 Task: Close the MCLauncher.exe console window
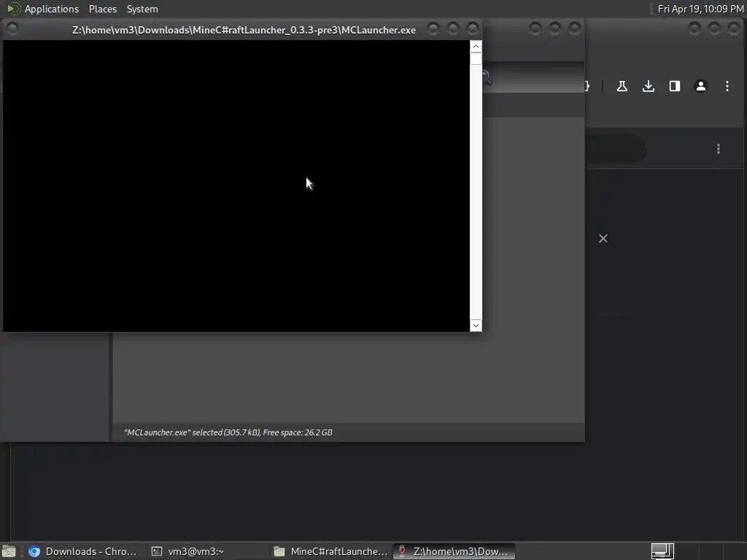(x=473, y=29)
